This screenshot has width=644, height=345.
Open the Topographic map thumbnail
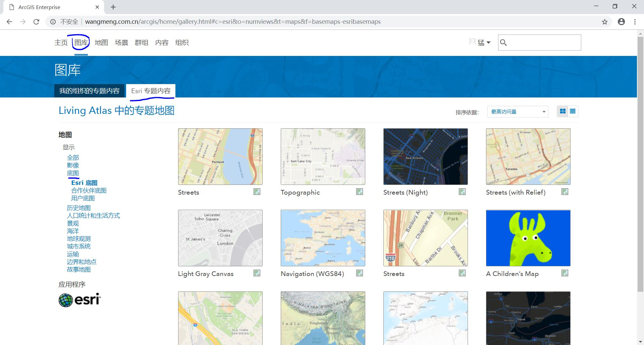[x=323, y=156]
